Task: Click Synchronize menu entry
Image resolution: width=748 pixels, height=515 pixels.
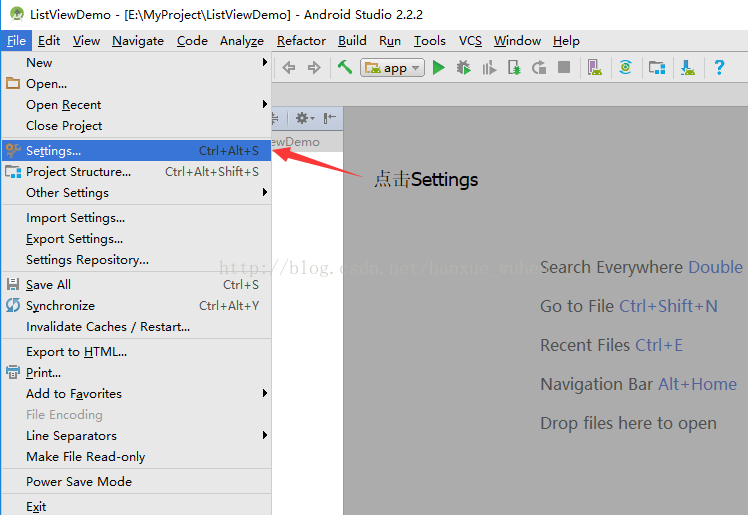Action: coord(136,306)
